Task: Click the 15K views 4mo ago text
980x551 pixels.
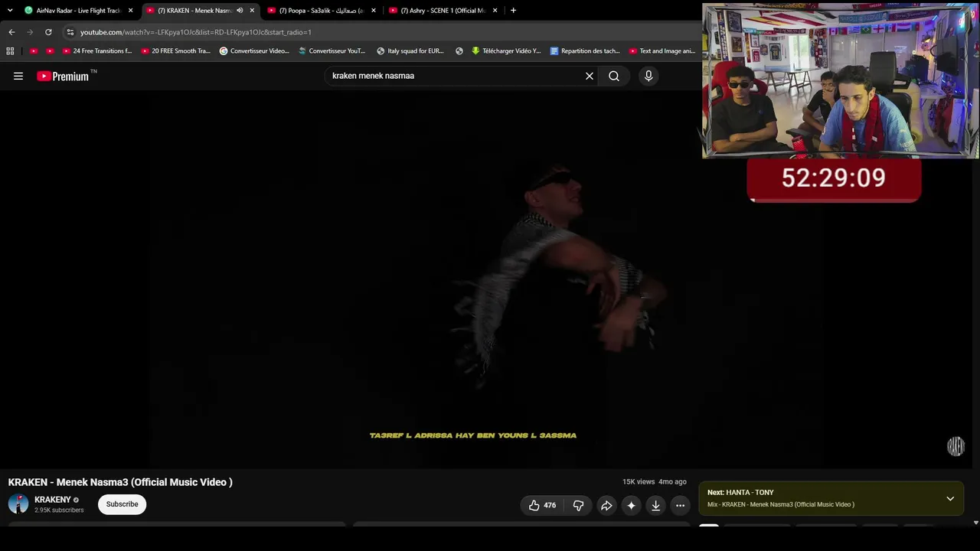Action: pos(655,482)
